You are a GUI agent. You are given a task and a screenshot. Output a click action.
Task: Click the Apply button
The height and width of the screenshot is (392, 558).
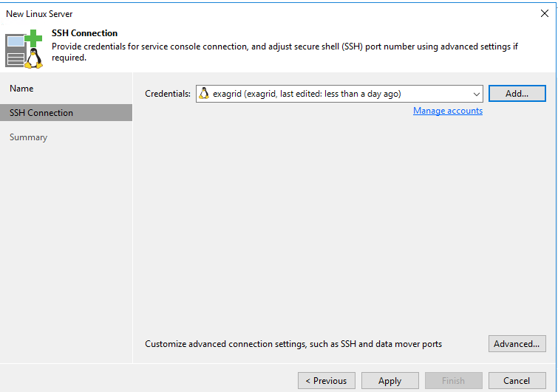390,381
